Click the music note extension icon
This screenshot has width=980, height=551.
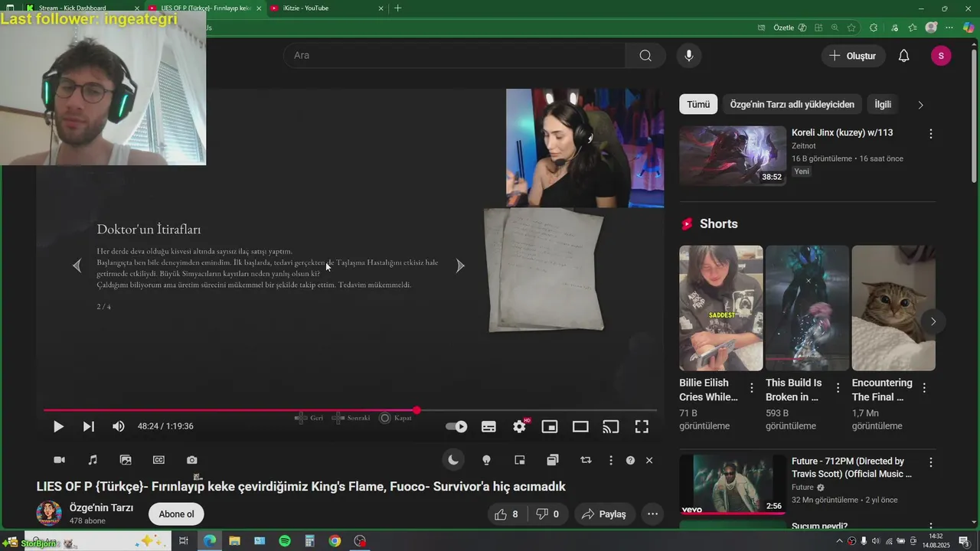pos(93,460)
